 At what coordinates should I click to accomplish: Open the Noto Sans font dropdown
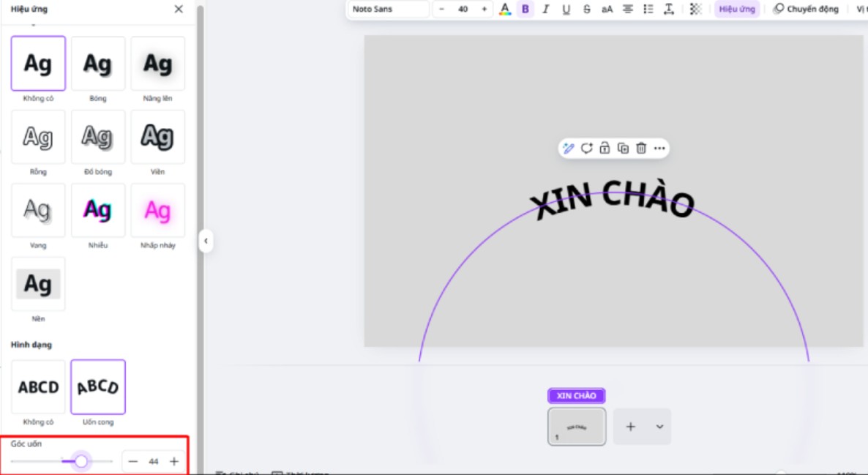387,10
